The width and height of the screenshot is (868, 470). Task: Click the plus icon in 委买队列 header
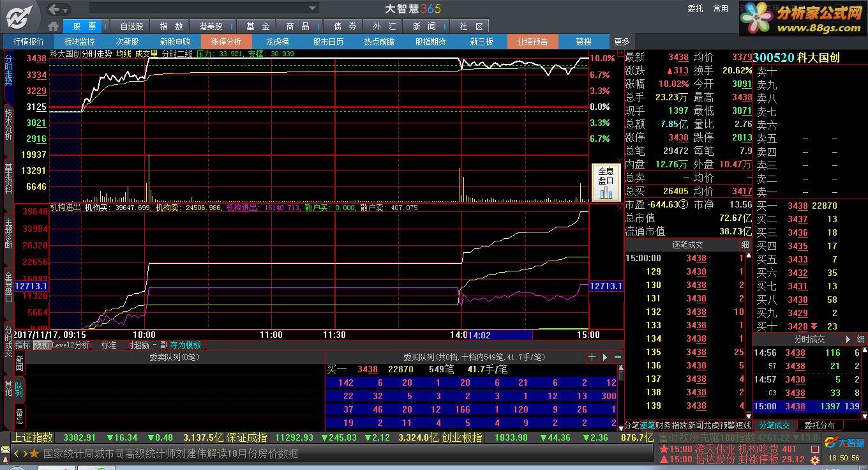click(x=592, y=357)
